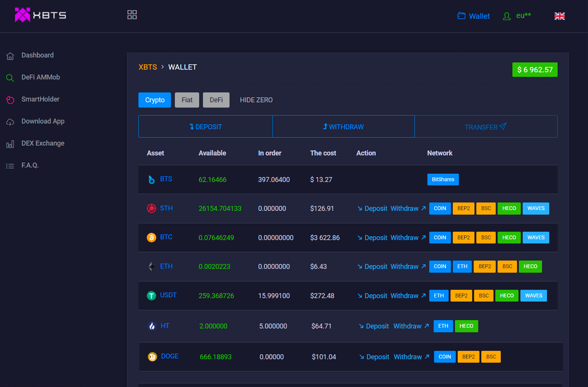Screen dimensions: 588x387
Task: Click the DEX Exchange chart icon
Action: tap(10, 144)
